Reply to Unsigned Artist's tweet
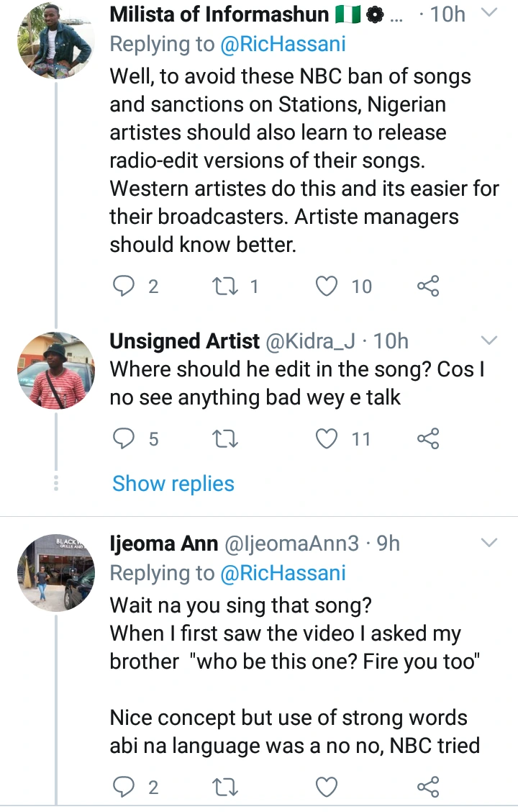The width and height of the screenshot is (518, 812). pyautogui.click(x=124, y=438)
